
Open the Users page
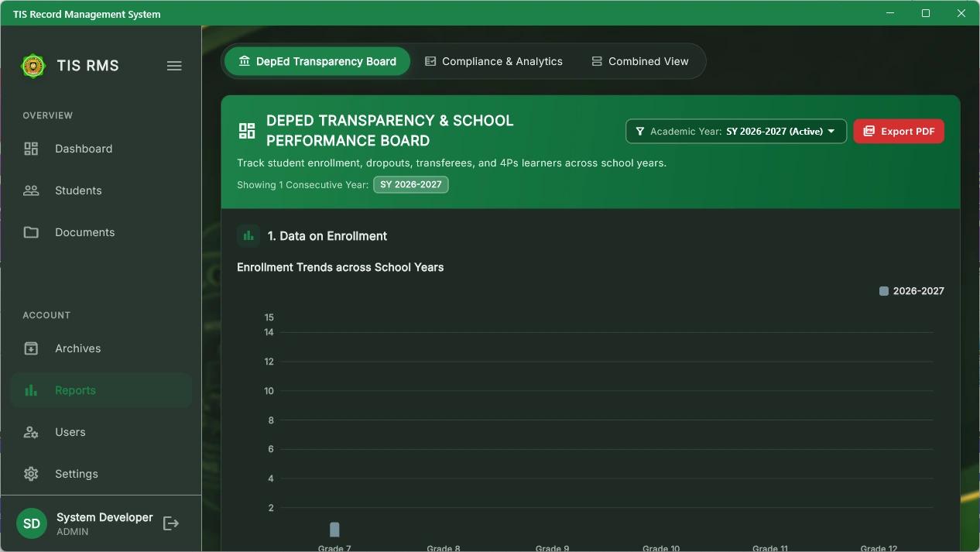click(101, 432)
